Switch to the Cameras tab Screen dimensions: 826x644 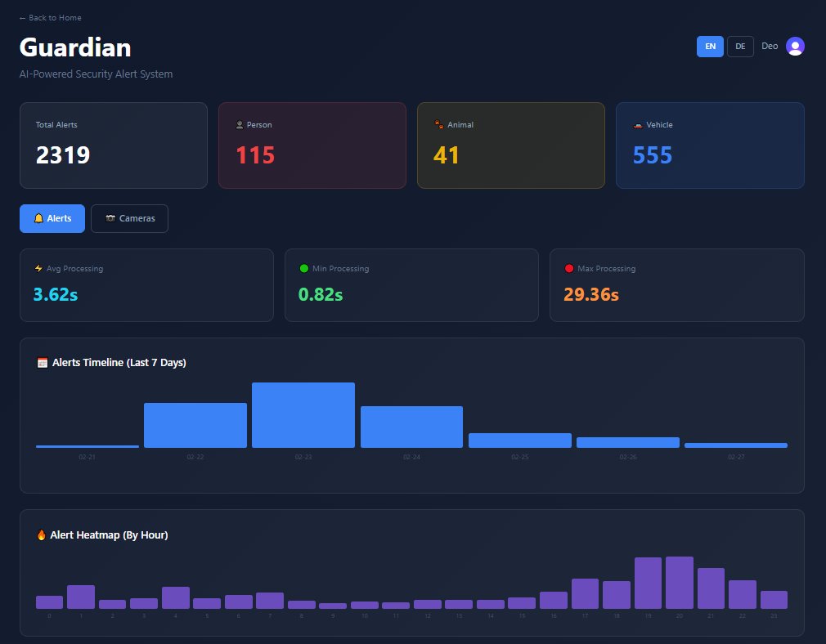[129, 218]
